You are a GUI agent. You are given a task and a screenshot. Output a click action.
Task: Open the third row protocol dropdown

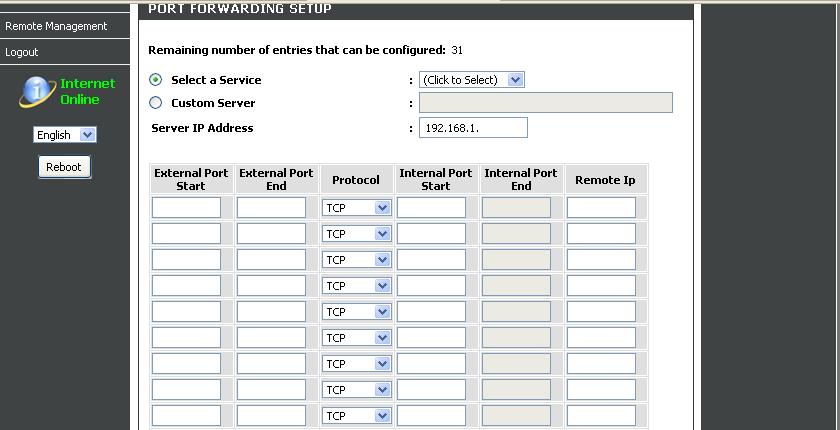click(x=356, y=260)
